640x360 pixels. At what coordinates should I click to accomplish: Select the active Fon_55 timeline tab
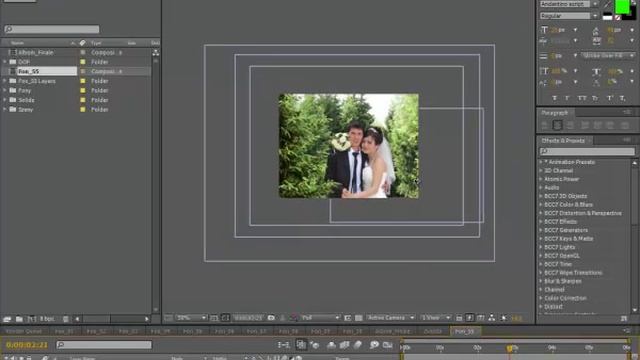click(x=464, y=331)
